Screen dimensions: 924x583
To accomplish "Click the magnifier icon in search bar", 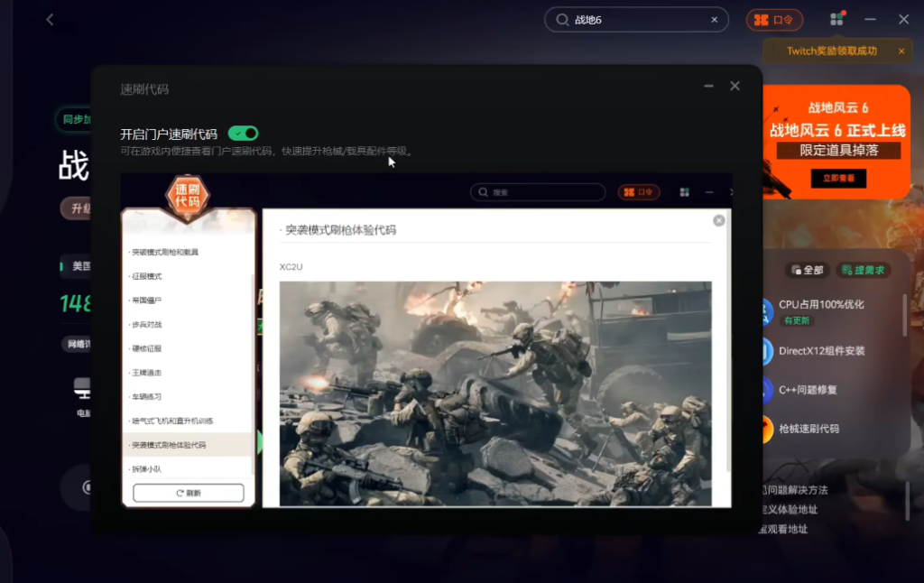I will [562, 20].
